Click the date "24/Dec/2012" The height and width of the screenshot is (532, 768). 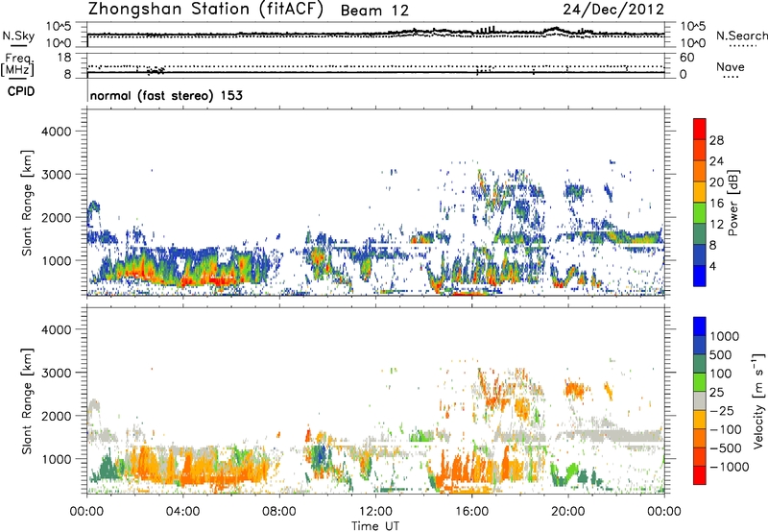click(x=613, y=10)
